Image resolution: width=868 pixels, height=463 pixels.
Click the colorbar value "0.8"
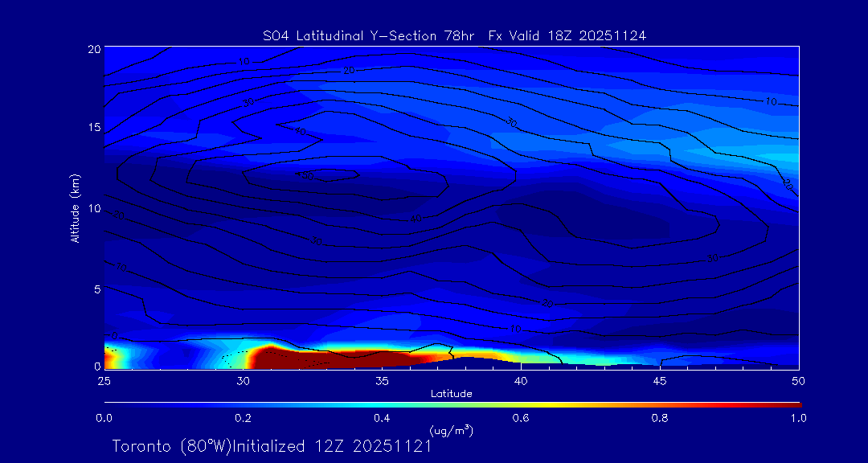(660, 418)
